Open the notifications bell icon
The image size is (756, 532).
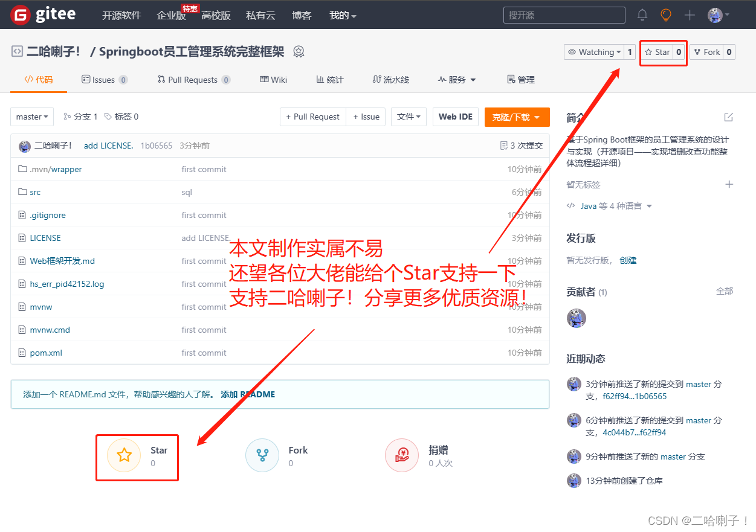(642, 15)
